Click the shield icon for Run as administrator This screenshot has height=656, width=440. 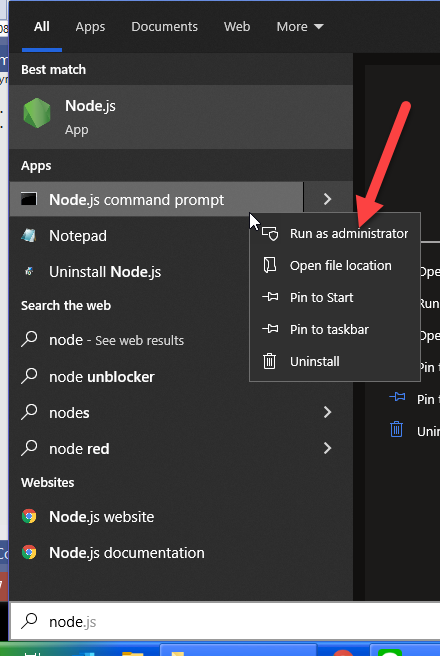(x=270, y=233)
